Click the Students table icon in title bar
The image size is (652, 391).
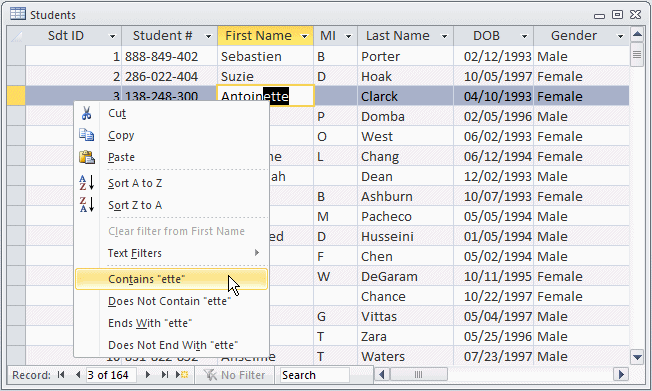18,14
